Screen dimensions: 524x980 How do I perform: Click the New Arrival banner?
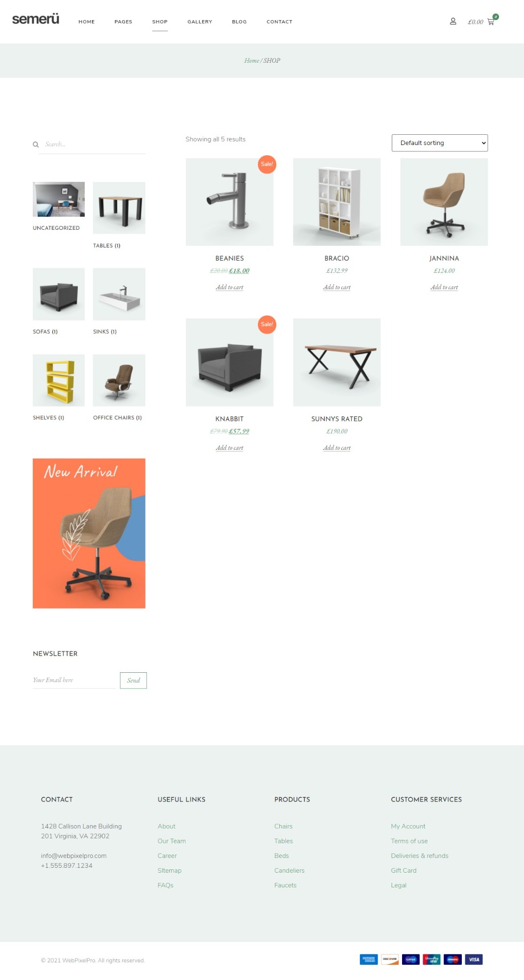[x=89, y=533]
